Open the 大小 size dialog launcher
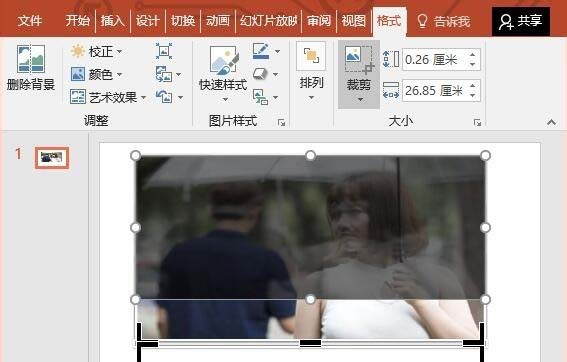 [477, 123]
